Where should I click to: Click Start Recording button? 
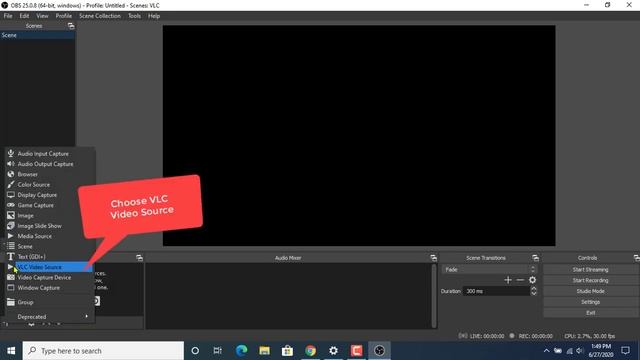click(x=590, y=280)
